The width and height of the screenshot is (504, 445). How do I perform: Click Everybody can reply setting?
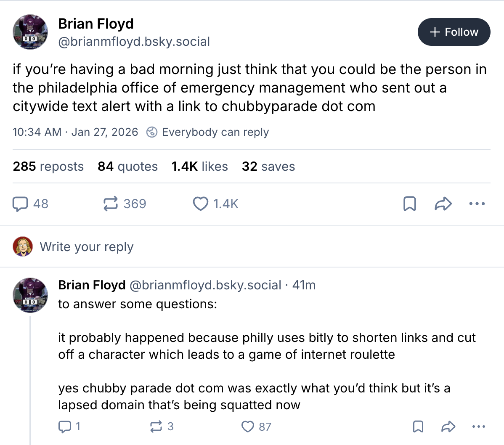pyautogui.click(x=208, y=132)
